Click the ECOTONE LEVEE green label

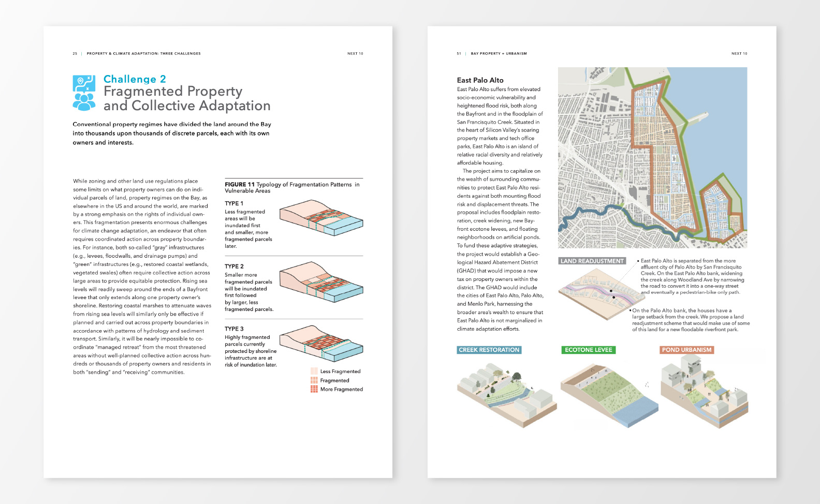click(589, 350)
